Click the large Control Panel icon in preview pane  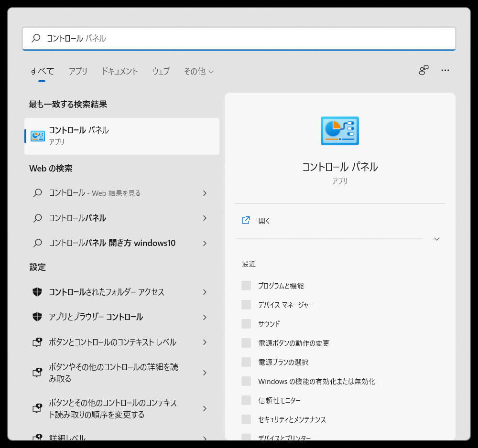click(339, 131)
